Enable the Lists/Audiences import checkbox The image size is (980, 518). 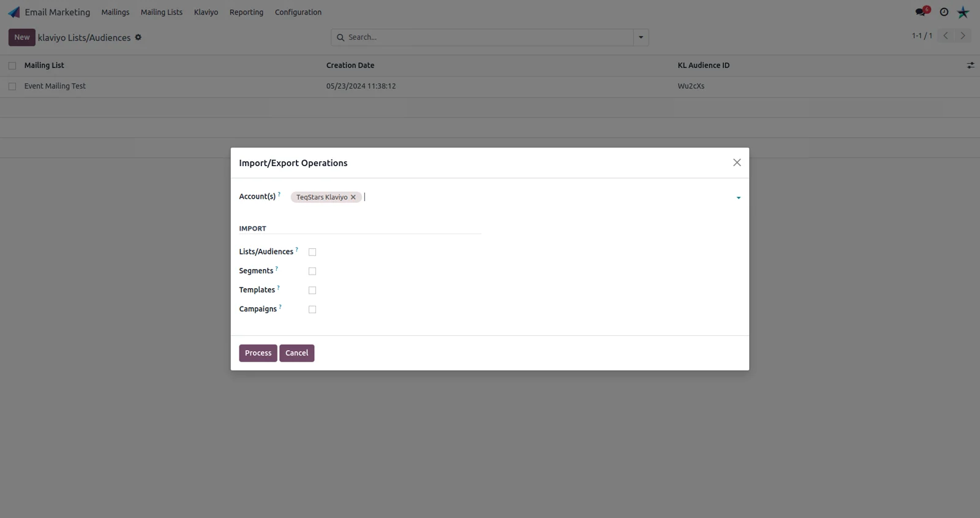(312, 252)
